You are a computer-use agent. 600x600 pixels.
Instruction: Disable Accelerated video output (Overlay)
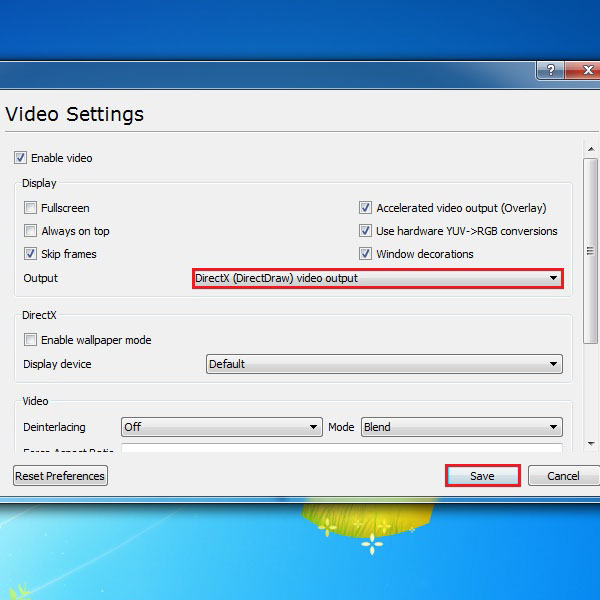pyautogui.click(x=365, y=208)
